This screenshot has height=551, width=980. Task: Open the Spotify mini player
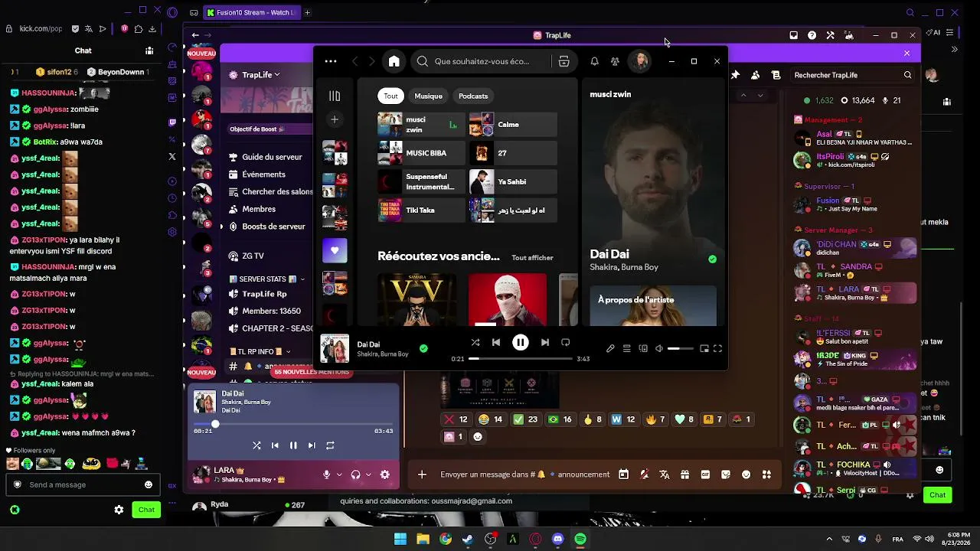[x=704, y=348]
